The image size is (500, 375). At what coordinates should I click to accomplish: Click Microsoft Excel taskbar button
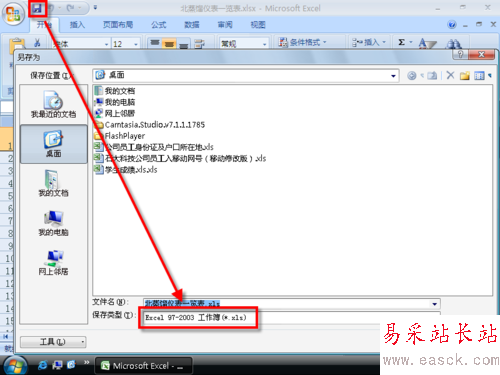143,366
